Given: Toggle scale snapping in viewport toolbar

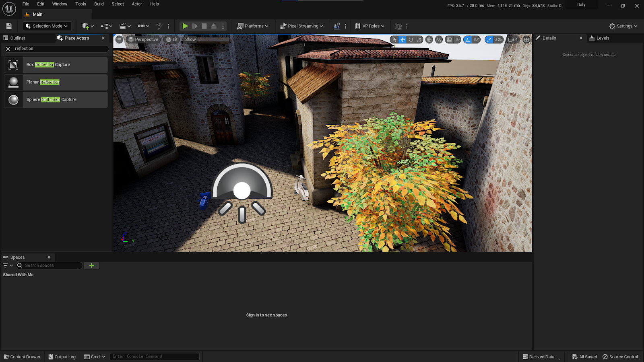Looking at the screenshot, I should (x=489, y=39).
